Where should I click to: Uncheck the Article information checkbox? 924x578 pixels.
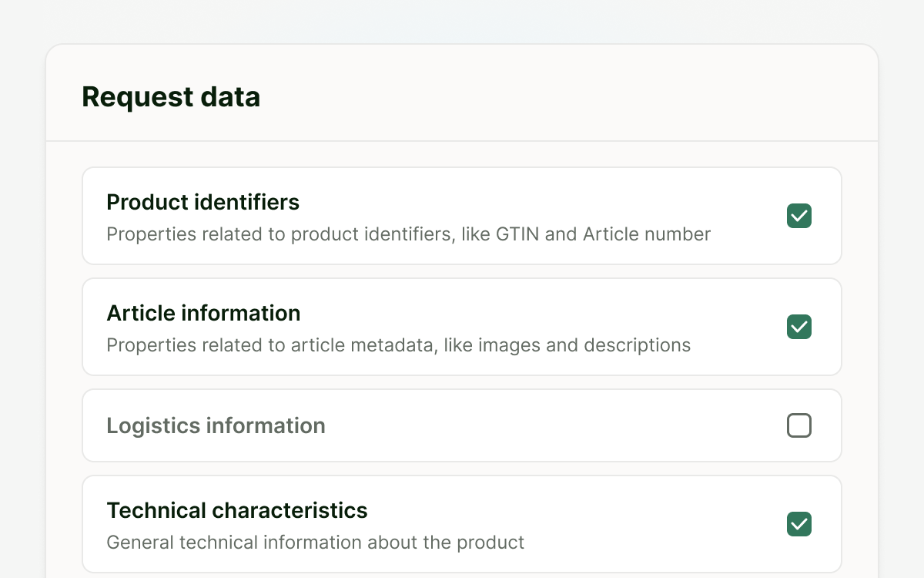[x=799, y=327]
